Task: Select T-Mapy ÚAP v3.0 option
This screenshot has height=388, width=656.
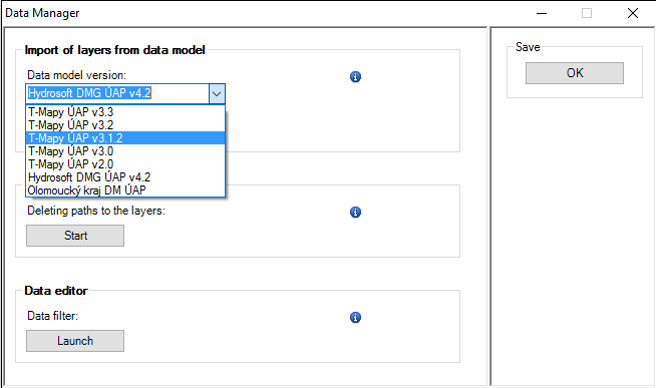Action: (x=126, y=151)
